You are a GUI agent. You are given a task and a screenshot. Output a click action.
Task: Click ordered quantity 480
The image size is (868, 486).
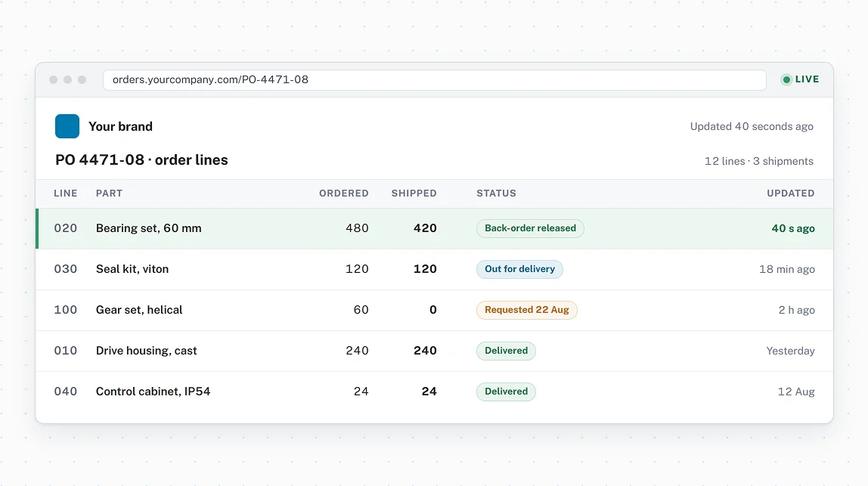357,228
